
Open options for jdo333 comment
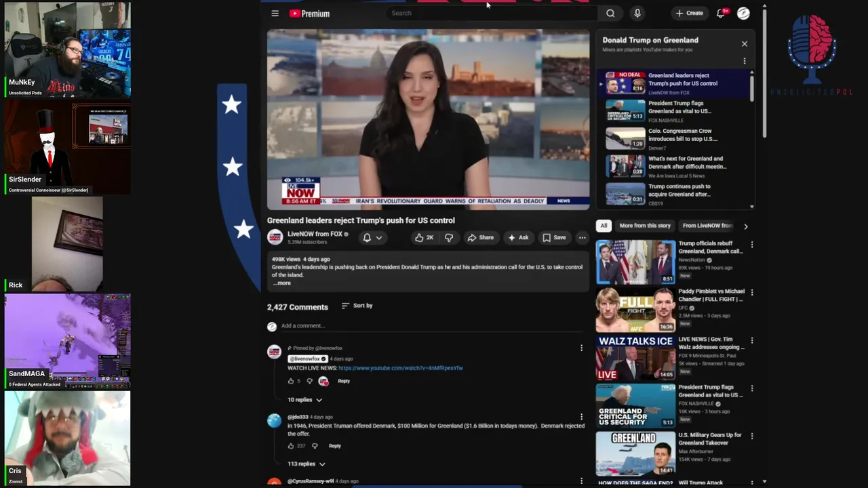[581, 416]
